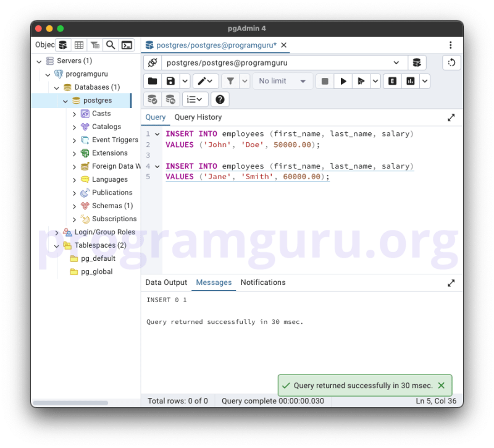Open the connection selector postgres/postgres@programguru
Viewport: 494px width, 448px height.
[285, 62]
